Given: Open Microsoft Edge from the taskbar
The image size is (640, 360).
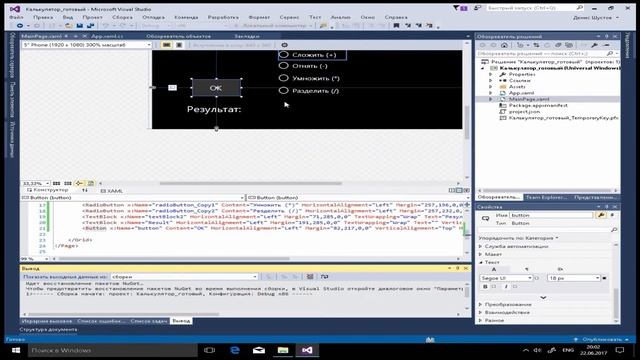Looking at the screenshot, I should (x=235, y=350).
